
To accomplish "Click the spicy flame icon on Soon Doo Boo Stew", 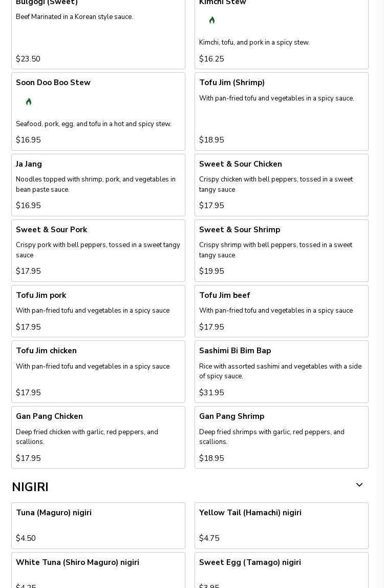I will tap(29, 102).
